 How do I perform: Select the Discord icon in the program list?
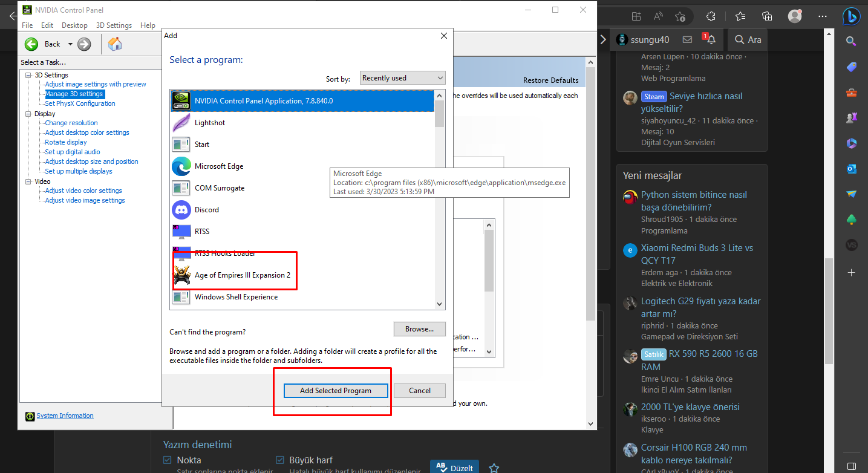click(181, 209)
